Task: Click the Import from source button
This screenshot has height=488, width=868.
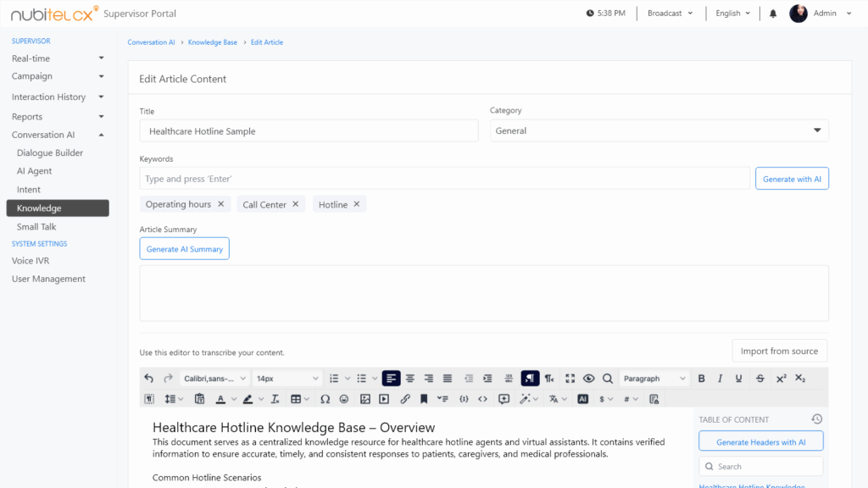Action: point(779,350)
